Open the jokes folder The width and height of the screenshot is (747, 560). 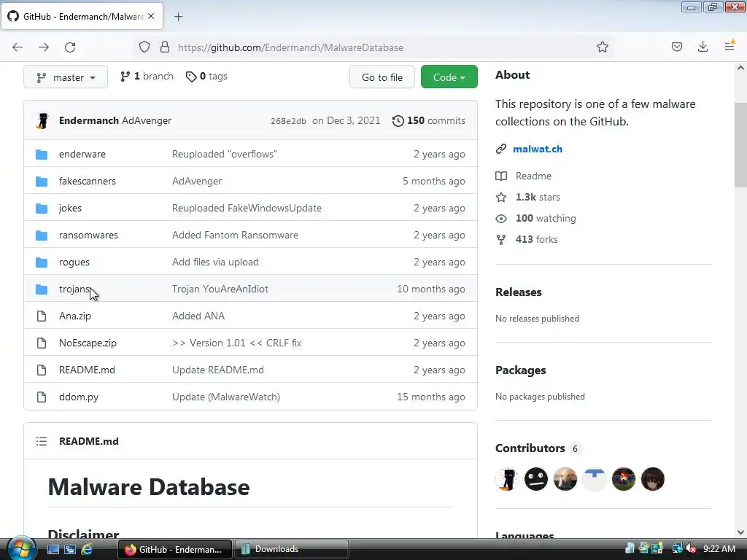click(x=70, y=208)
